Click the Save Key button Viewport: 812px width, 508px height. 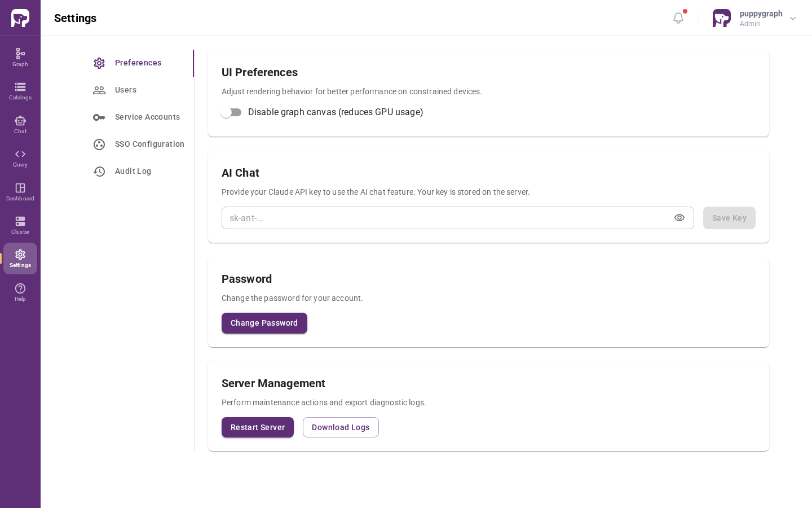(729, 218)
